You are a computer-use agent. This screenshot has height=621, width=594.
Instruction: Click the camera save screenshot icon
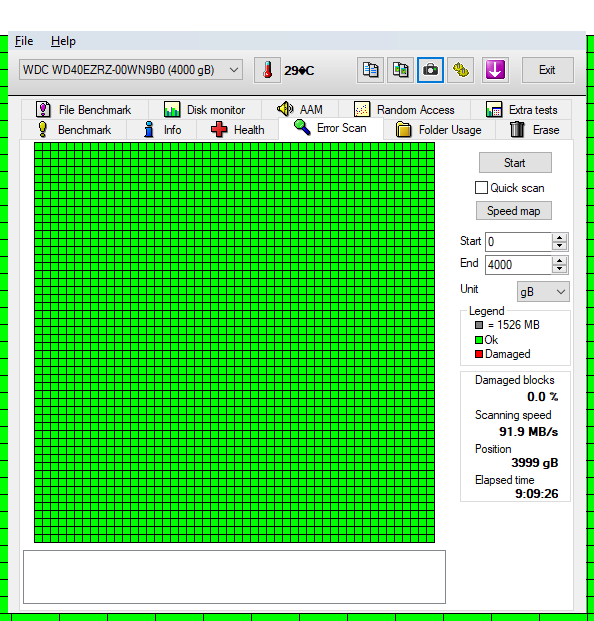(430, 70)
